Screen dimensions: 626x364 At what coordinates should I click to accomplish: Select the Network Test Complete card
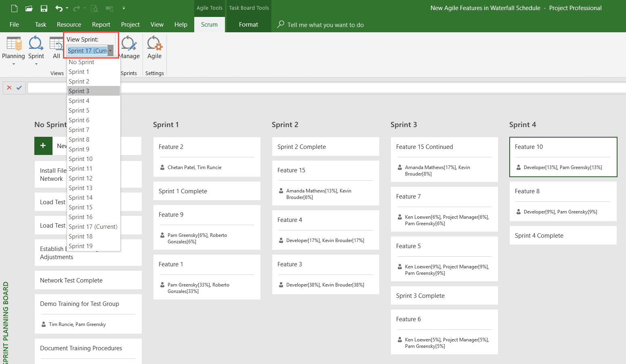point(88,280)
